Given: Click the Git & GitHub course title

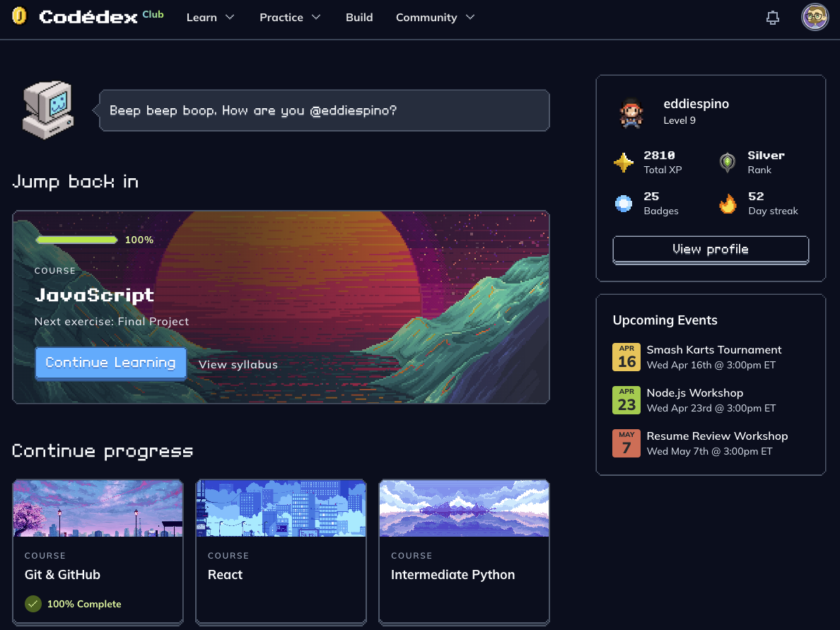Looking at the screenshot, I should tap(62, 575).
